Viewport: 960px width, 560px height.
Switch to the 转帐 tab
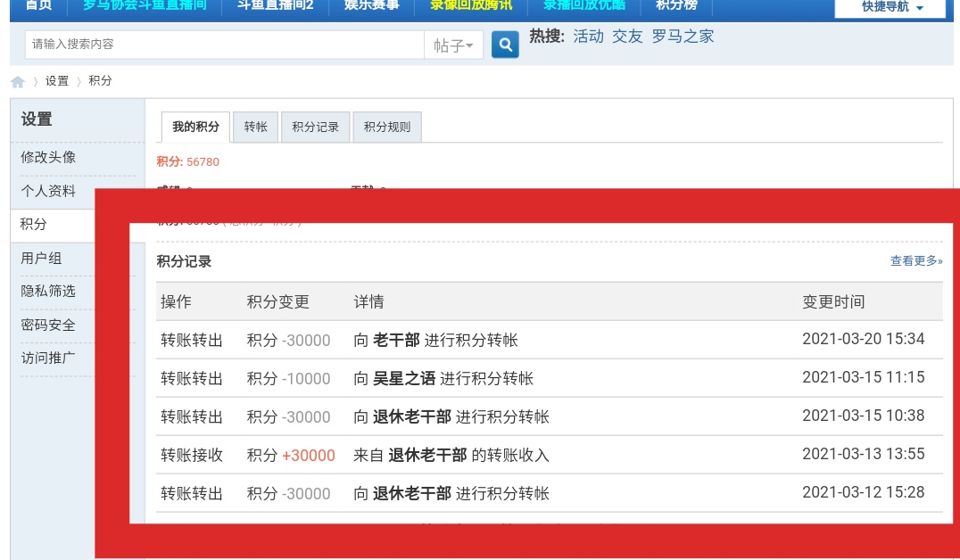(x=255, y=128)
